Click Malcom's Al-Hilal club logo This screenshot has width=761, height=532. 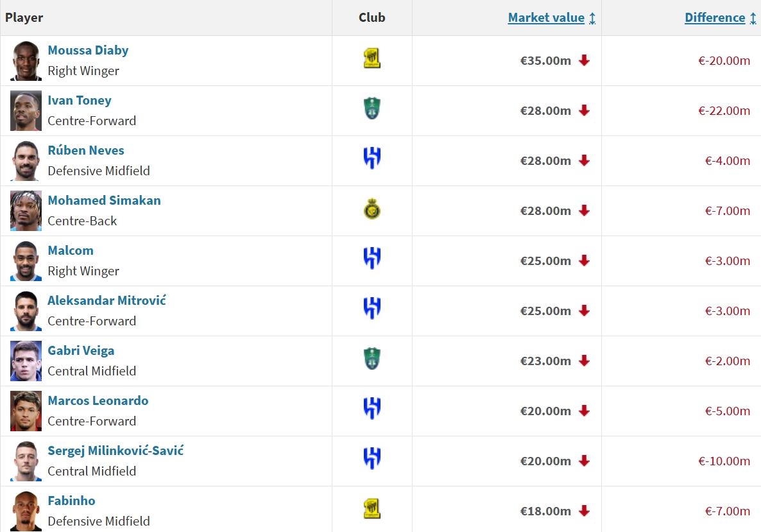point(372,258)
